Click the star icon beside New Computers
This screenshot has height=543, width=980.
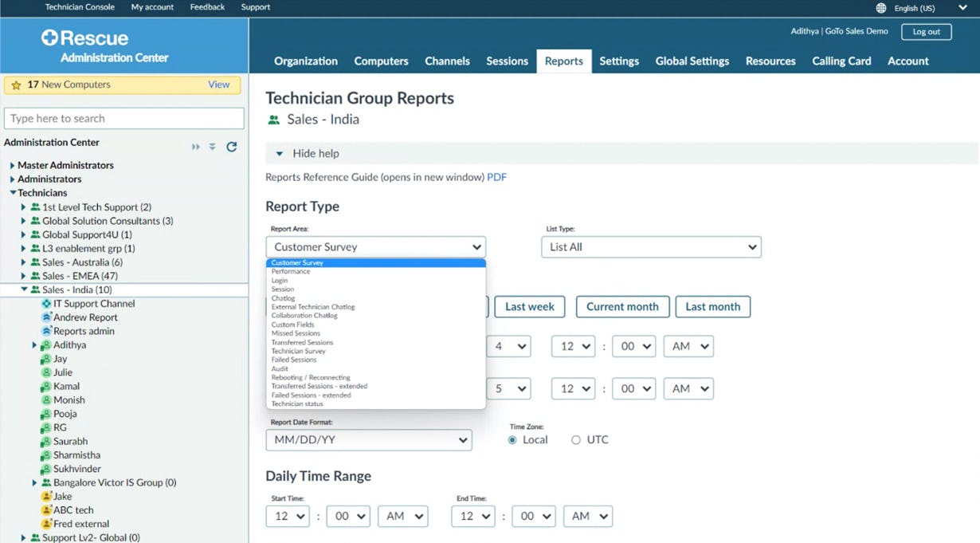pyautogui.click(x=16, y=85)
